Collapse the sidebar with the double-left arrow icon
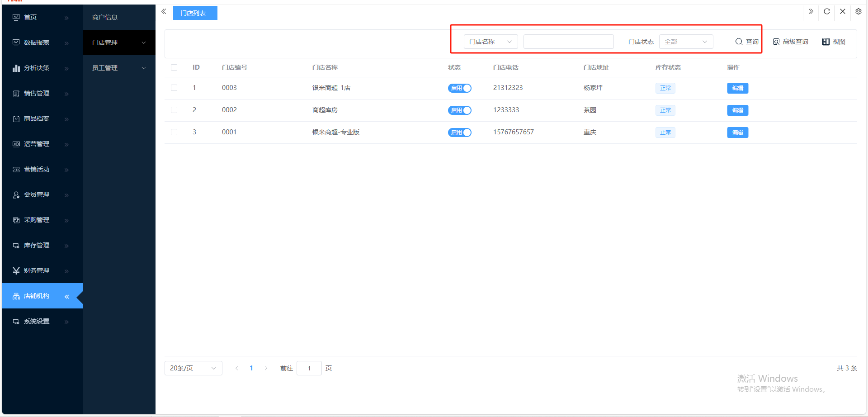The image size is (868, 417). tap(164, 12)
